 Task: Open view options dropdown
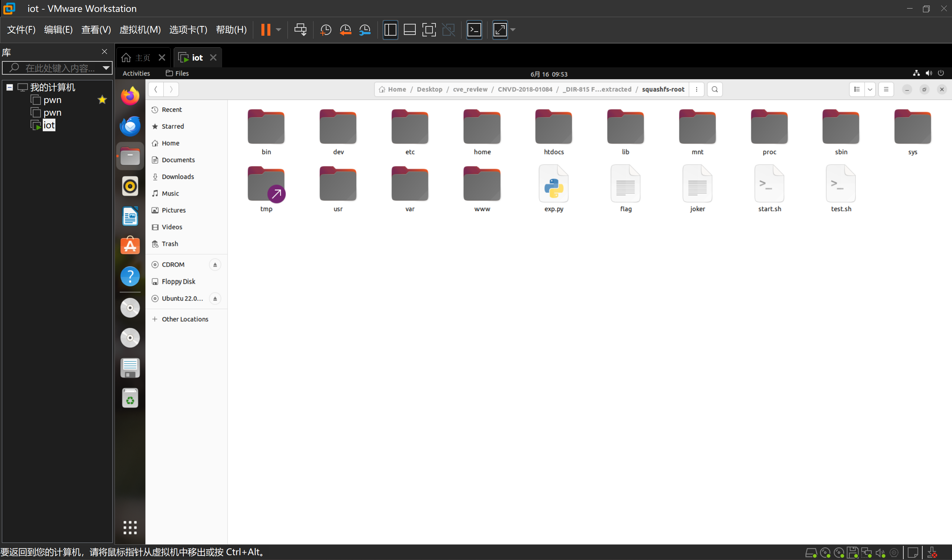[870, 90]
